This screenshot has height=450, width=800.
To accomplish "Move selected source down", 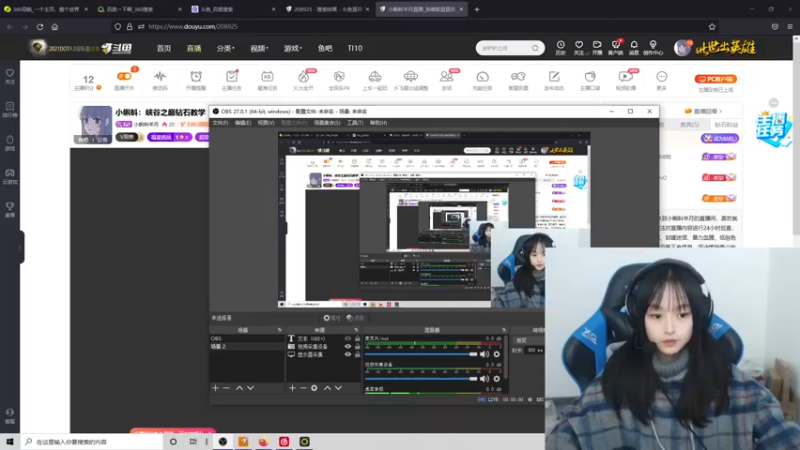I will coord(338,388).
